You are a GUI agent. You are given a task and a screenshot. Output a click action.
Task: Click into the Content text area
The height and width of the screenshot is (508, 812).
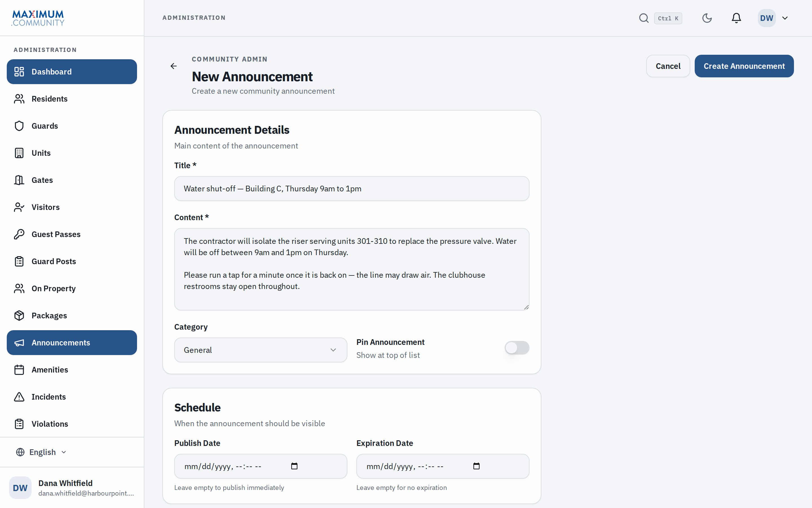click(x=352, y=269)
